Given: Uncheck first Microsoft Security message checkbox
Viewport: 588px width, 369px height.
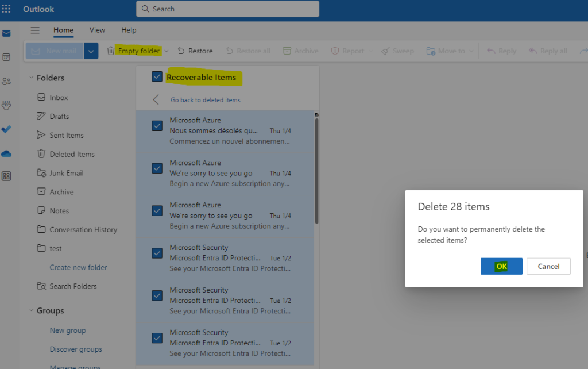Looking at the screenshot, I should (157, 253).
